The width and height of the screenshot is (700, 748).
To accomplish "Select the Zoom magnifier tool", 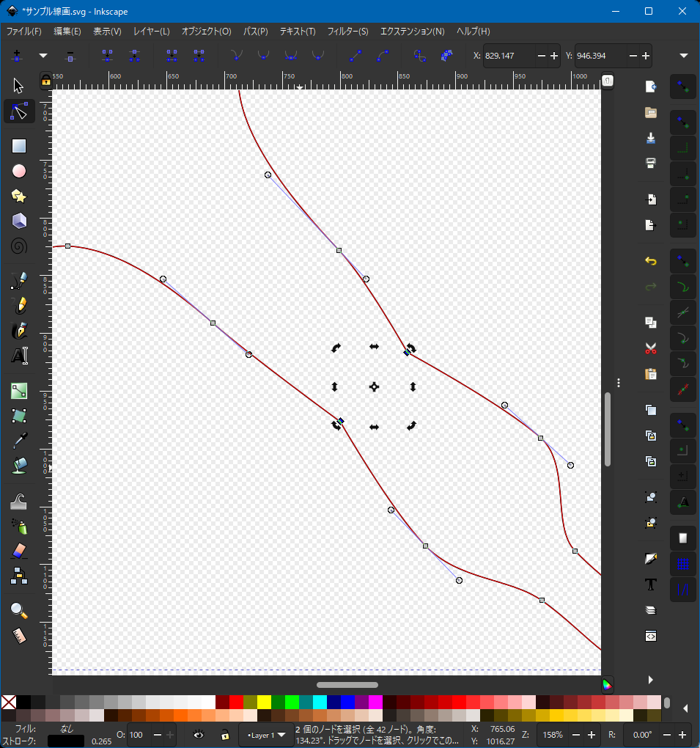I will [x=19, y=611].
